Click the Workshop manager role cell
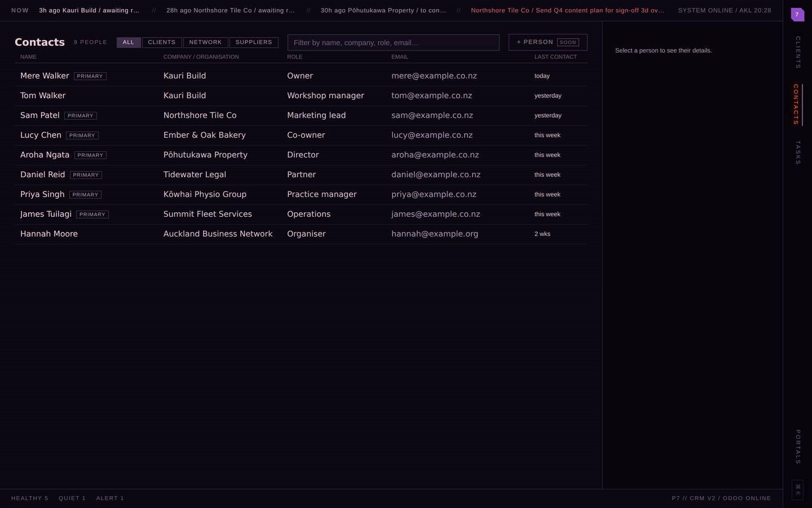Image resolution: width=812 pixels, height=508 pixels. [325, 95]
